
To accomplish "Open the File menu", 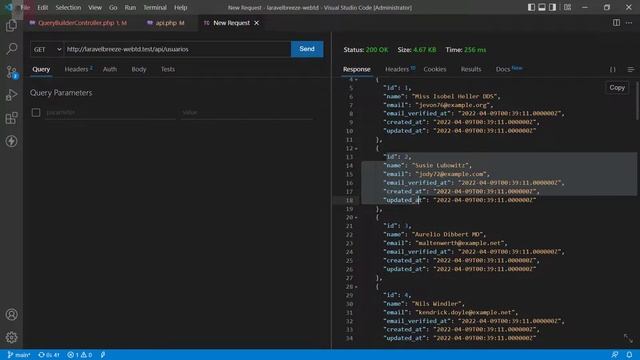I will coord(25,7).
